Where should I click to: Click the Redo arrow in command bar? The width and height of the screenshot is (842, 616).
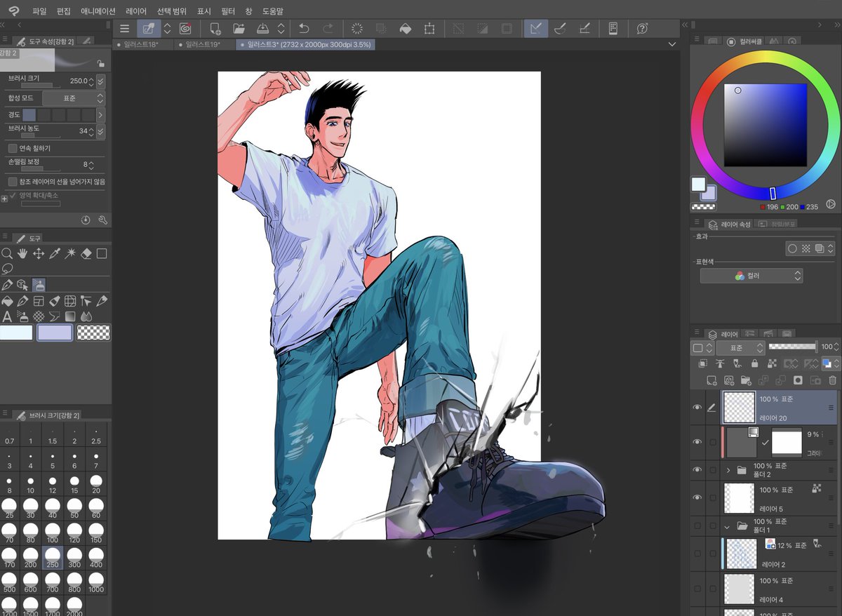(328, 28)
